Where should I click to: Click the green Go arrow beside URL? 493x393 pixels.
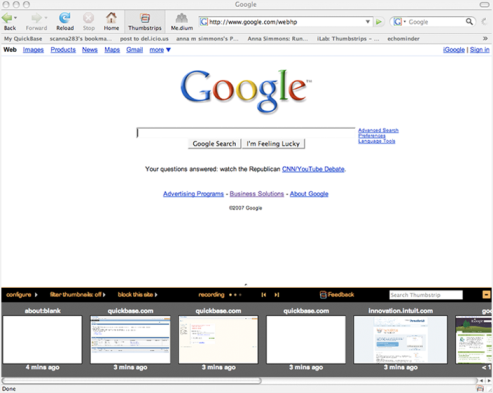(x=379, y=22)
